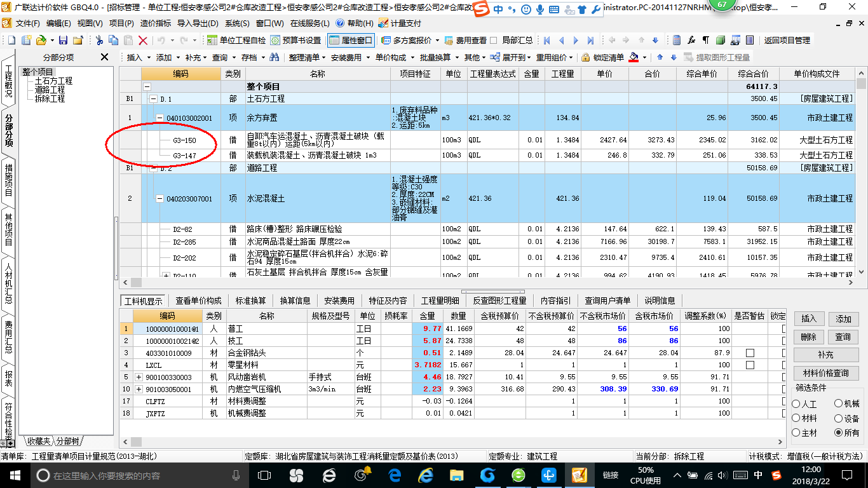Click the Copy icon in toolbar

point(114,40)
